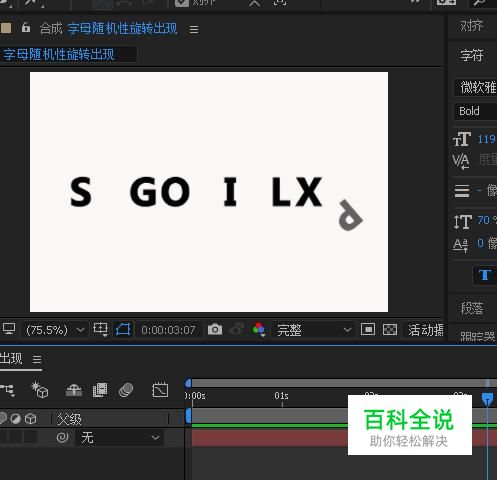Click the vertical scale value 70
Viewport: 497px width, 480px height.
tap(484, 220)
